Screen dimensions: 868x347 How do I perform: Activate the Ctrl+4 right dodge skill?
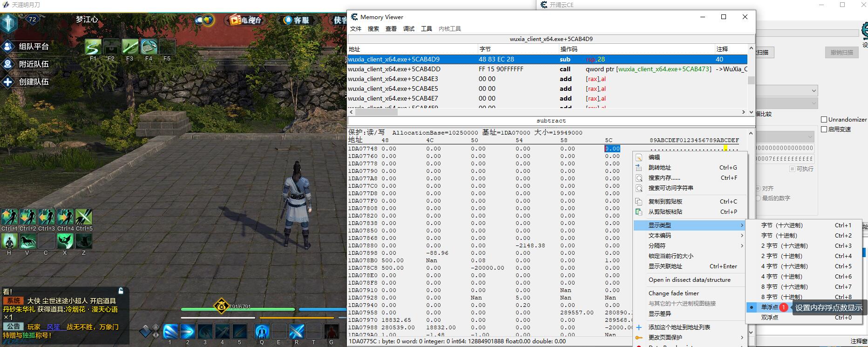click(65, 217)
